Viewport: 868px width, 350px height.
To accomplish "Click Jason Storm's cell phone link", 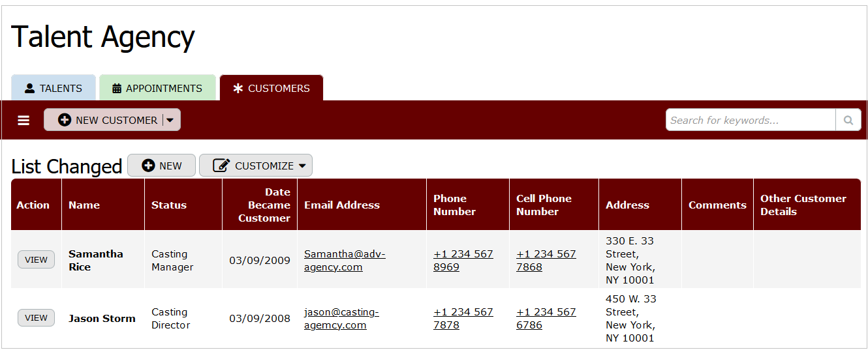I will 546,319.
